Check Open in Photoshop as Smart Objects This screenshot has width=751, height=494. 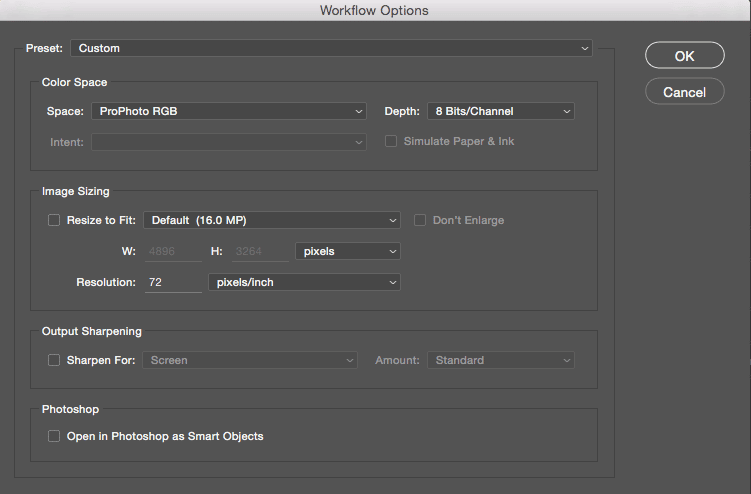pyautogui.click(x=54, y=436)
